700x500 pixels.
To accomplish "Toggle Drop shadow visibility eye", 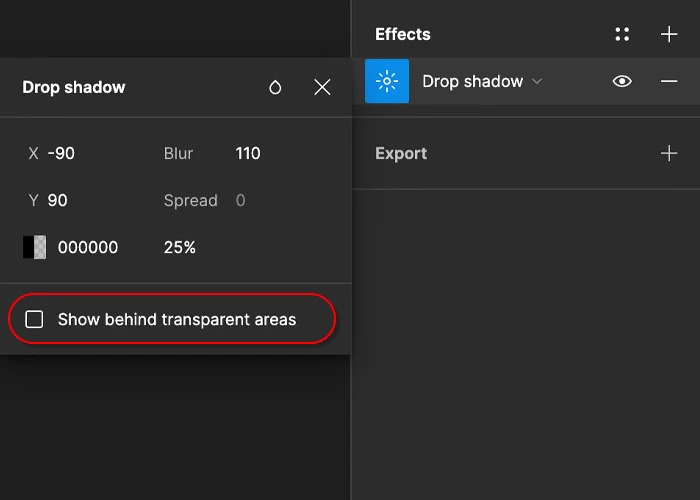I will pyautogui.click(x=622, y=81).
